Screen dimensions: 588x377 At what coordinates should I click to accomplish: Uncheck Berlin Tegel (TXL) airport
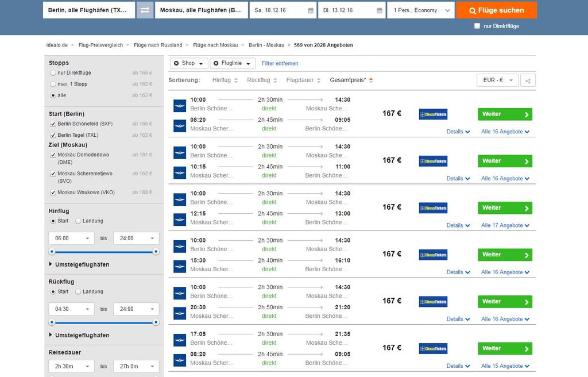[53, 135]
